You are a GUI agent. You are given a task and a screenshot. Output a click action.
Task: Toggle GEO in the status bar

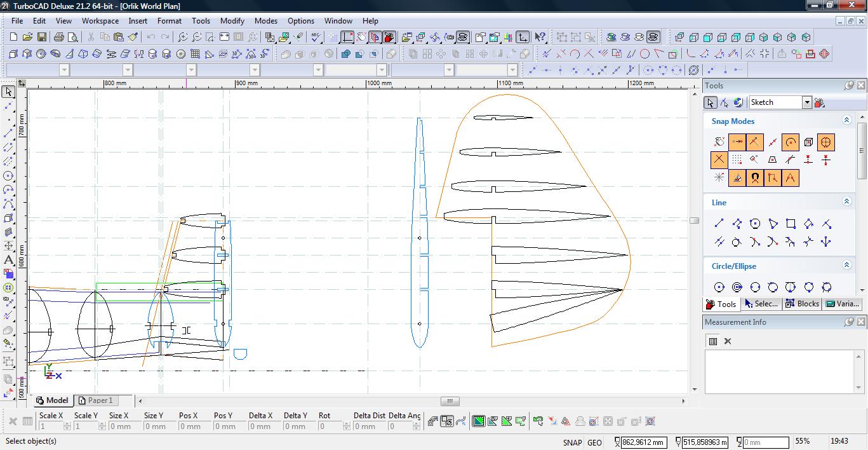pos(595,442)
